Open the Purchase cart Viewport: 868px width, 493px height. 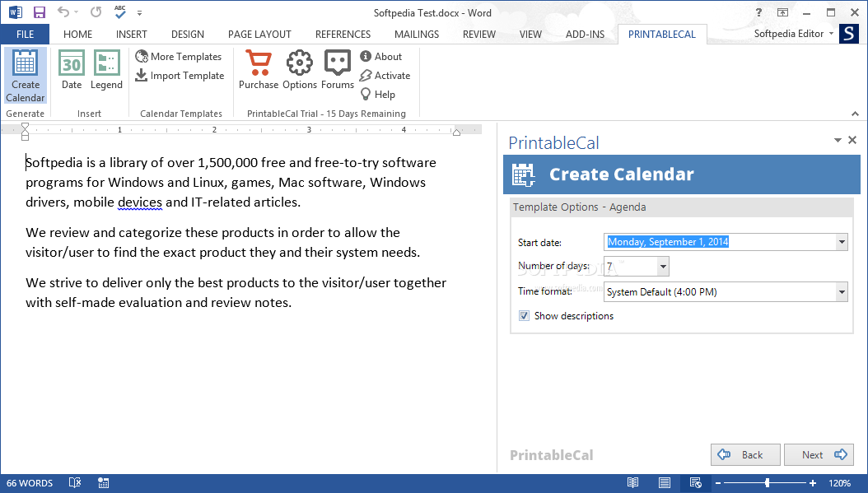(x=259, y=70)
